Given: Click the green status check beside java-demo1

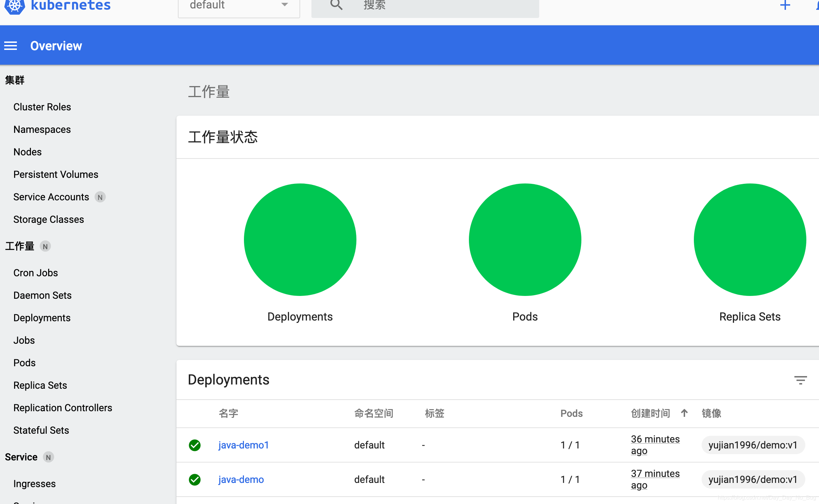Looking at the screenshot, I should click(194, 445).
